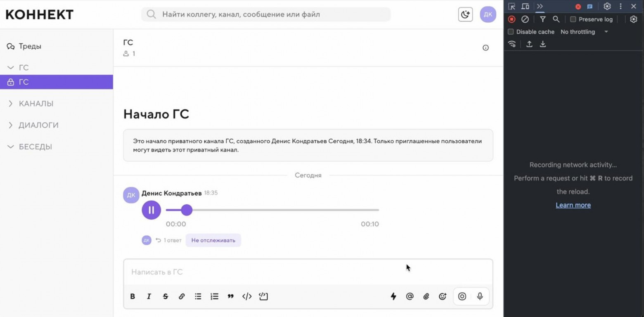Insert an @ mention
Image resolution: width=644 pixels, height=317 pixels.
pos(410,296)
